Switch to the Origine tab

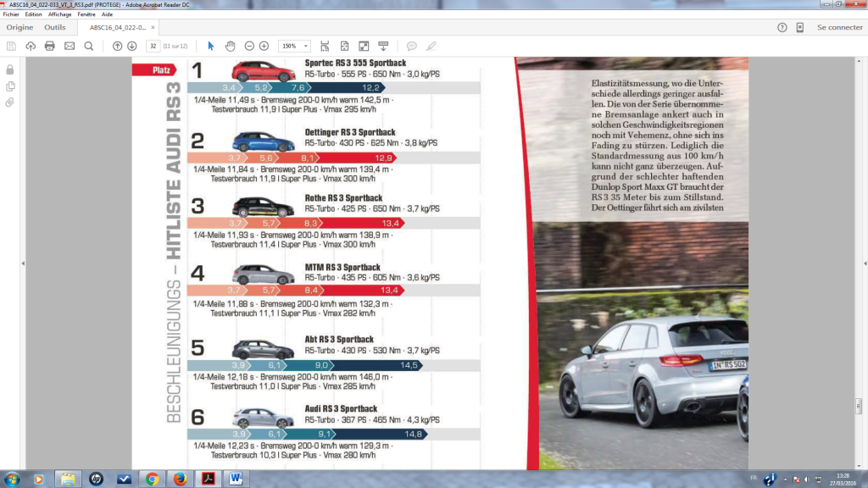point(19,27)
